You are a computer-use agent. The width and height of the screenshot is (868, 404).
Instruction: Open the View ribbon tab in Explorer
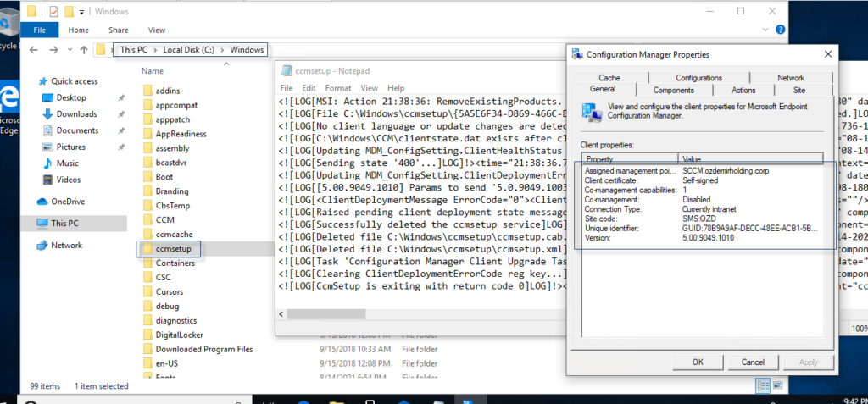(157, 30)
